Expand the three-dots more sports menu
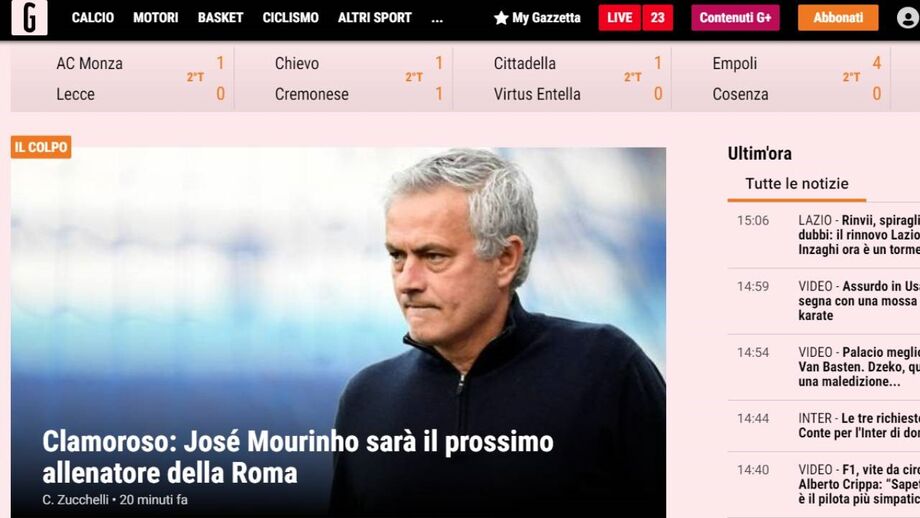This screenshot has height=518, width=920. click(x=437, y=18)
